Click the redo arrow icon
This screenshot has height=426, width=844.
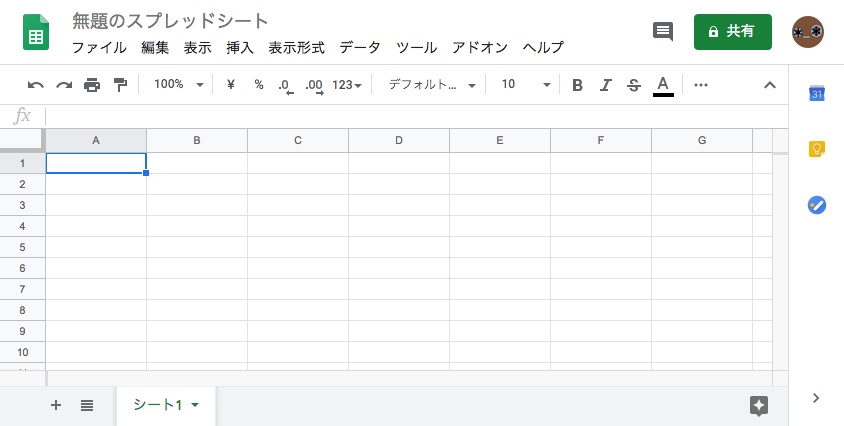[x=64, y=85]
